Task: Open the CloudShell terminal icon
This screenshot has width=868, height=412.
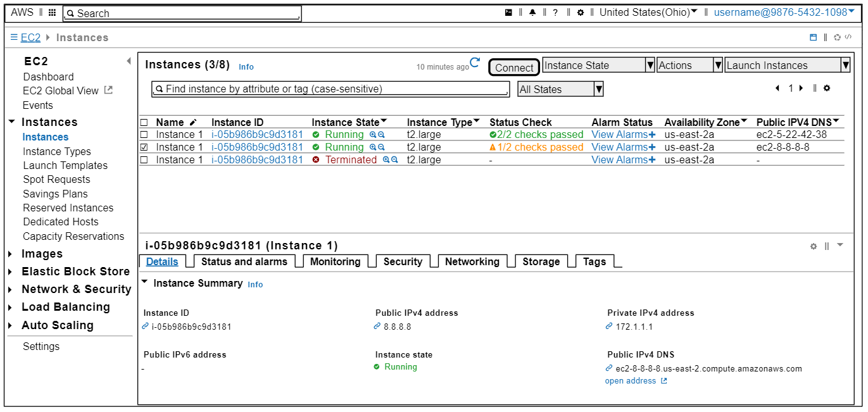Action: [508, 13]
